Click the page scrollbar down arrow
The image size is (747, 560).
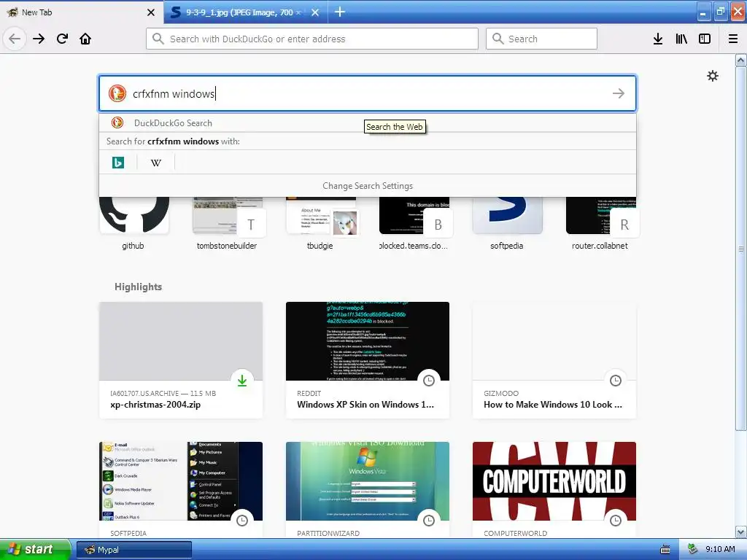741,532
